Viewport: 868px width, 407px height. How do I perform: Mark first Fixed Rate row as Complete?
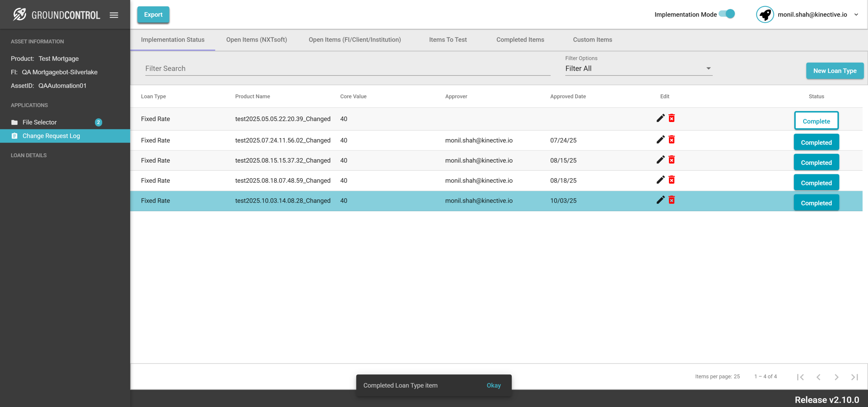point(816,121)
